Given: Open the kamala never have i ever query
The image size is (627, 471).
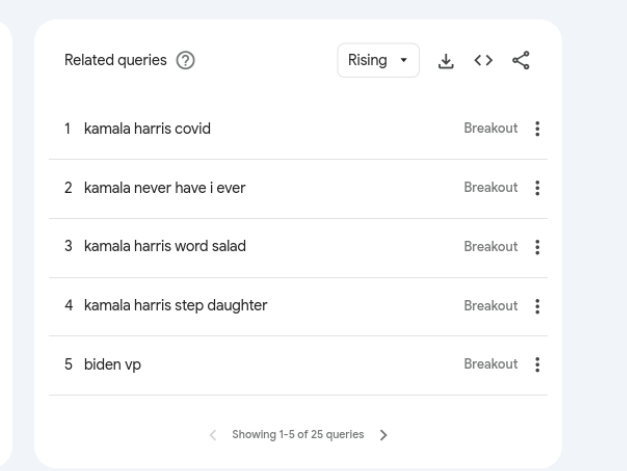Looking at the screenshot, I should tap(164, 188).
